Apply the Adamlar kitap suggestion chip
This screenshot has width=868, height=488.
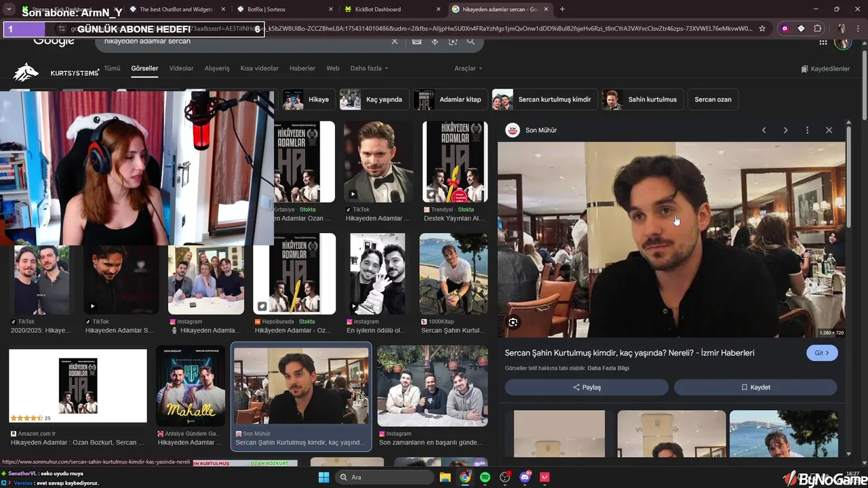point(450,99)
